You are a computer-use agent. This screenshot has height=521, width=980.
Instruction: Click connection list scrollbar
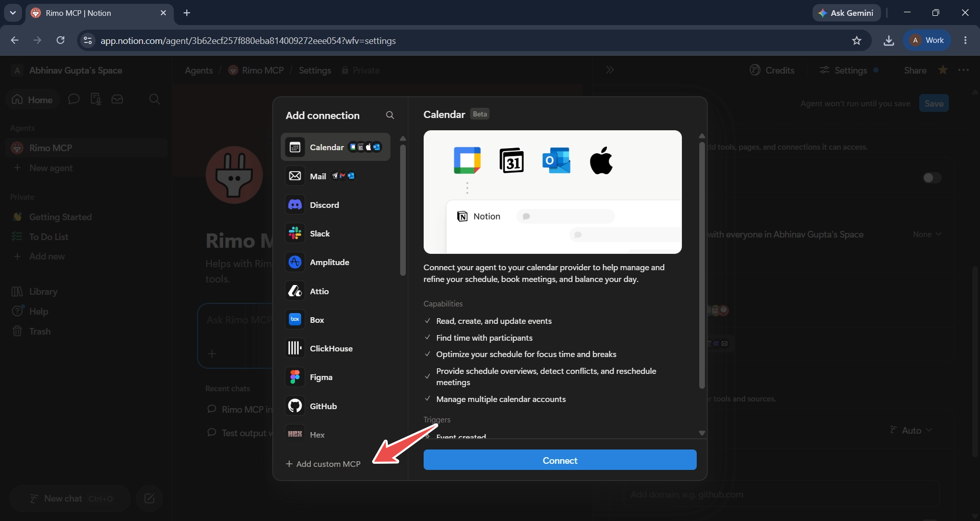(403, 209)
